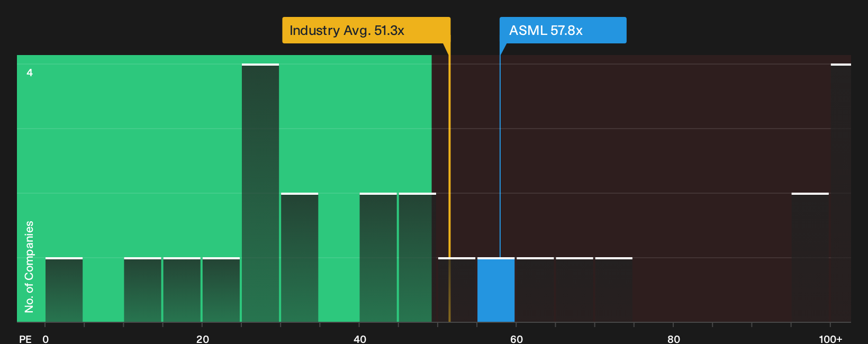The image size is (868, 344).
Task: Click the x-axis tick label '20'
Action: tap(203, 339)
